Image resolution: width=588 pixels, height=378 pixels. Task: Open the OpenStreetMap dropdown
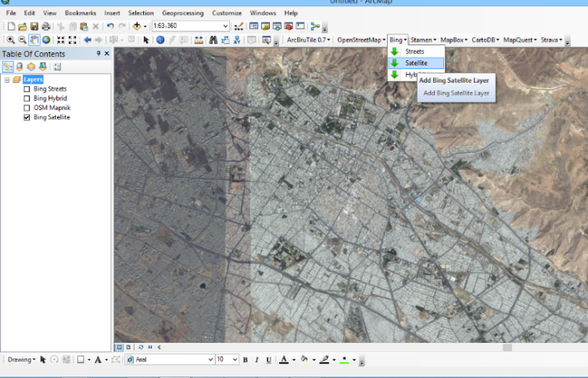tap(361, 40)
